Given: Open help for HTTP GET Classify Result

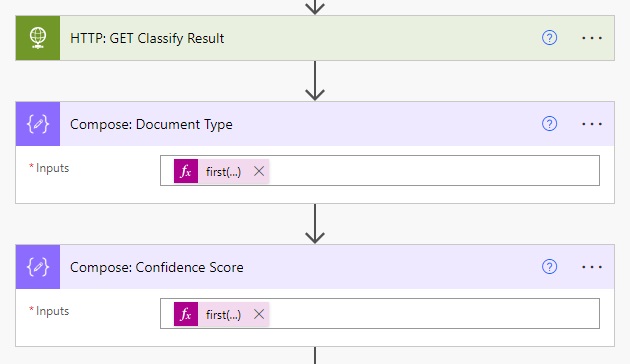Looking at the screenshot, I should 549,38.
